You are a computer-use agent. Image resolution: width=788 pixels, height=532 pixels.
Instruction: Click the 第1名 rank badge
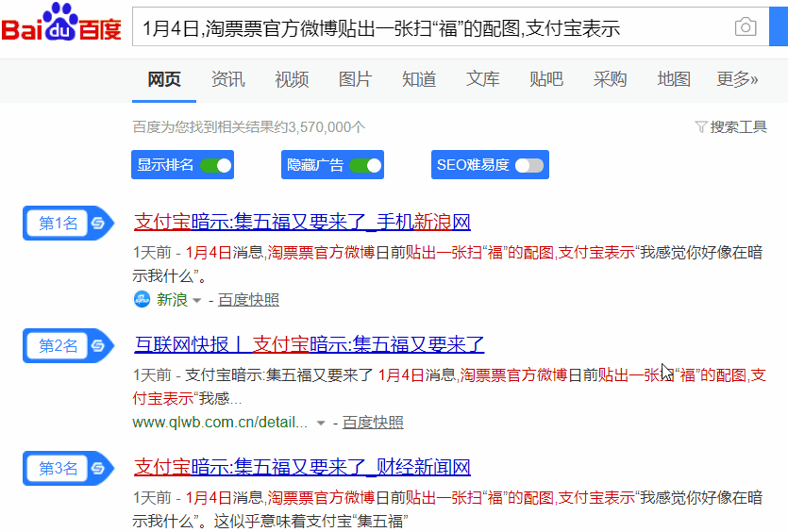(x=68, y=223)
